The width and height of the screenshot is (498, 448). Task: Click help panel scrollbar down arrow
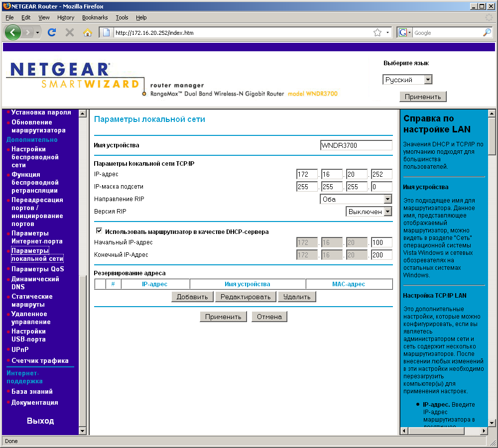[492, 423]
